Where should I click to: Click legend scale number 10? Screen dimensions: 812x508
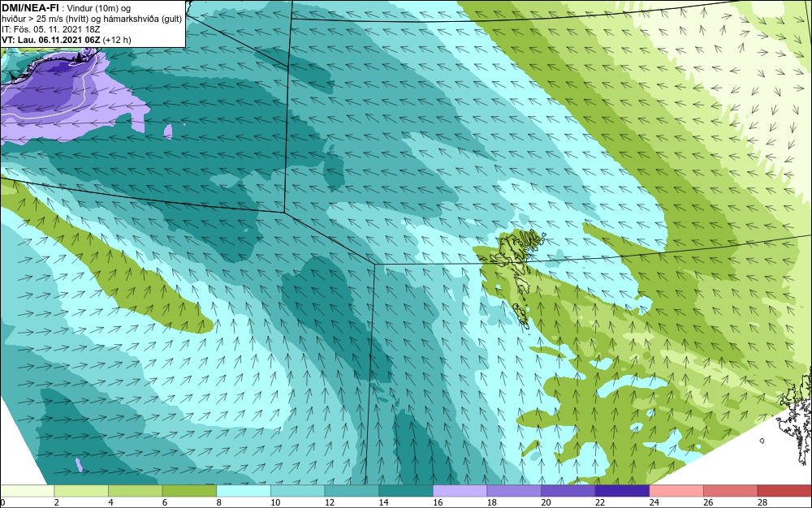pyautogui.click(x=275, y=502)
